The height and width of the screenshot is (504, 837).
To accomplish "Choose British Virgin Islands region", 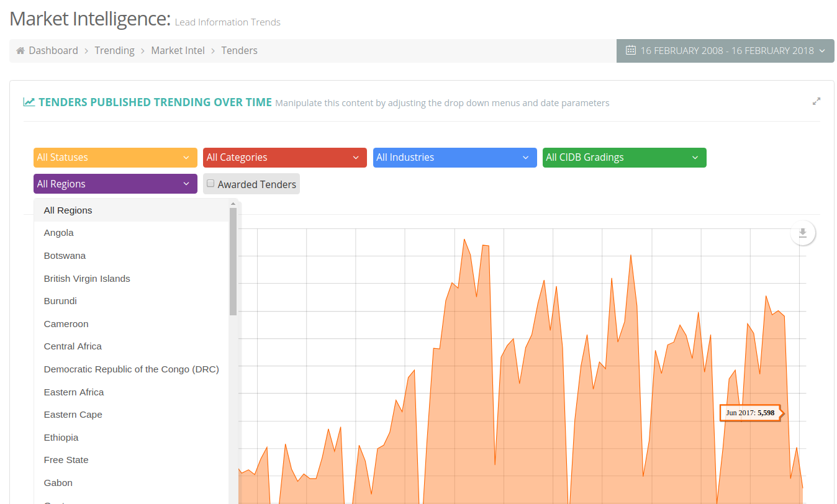I will [132, 279].
